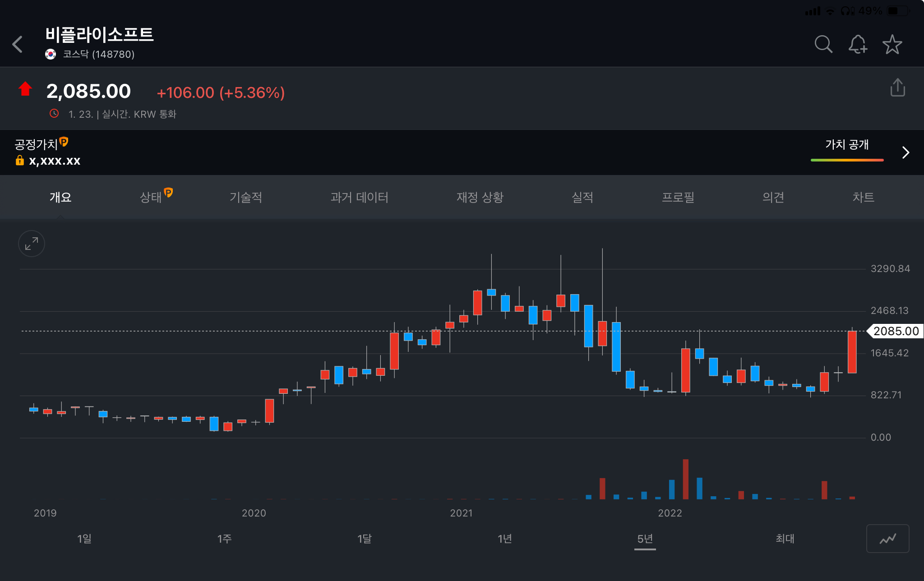Viewport: 924px width, 581px height.
Task: Select the 1일 chart range
Action: 84,539
